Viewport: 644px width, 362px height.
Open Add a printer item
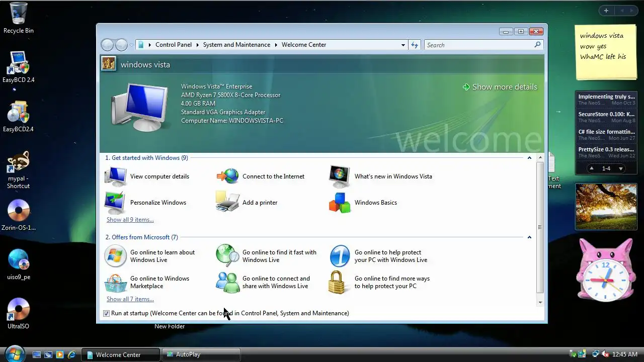247,203
